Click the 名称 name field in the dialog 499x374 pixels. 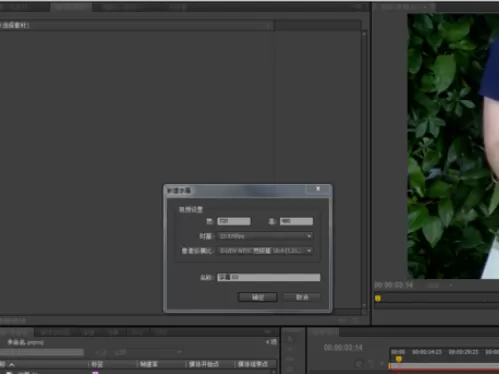[x=269, y=277]
